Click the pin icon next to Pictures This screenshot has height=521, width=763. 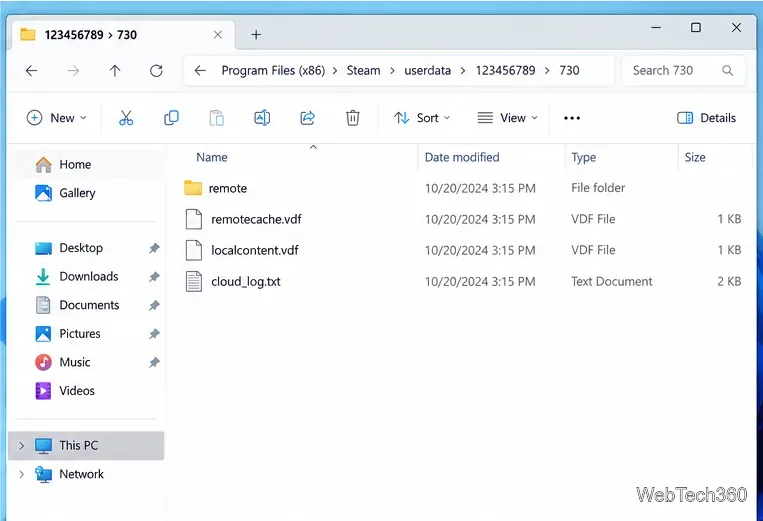tap(154, 334)
